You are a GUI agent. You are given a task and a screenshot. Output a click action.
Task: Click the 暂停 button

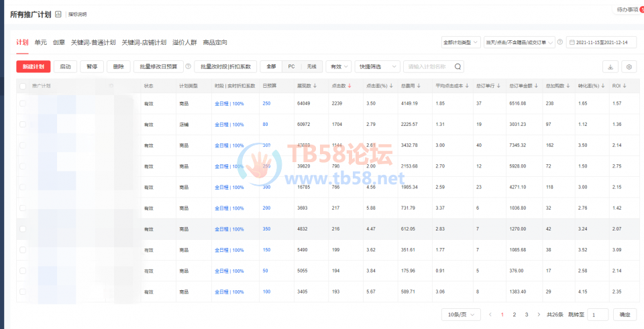tap(92, 66)
